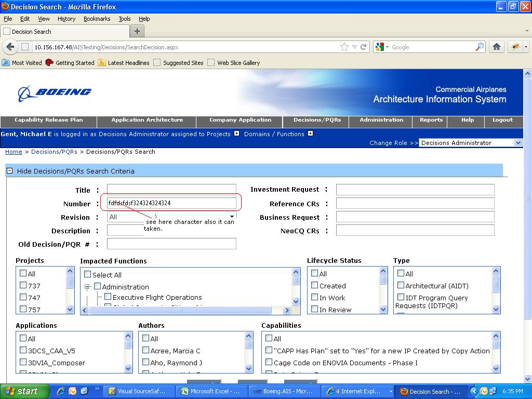Switch to Microsoft Excel taskbar window

(212, 391)
